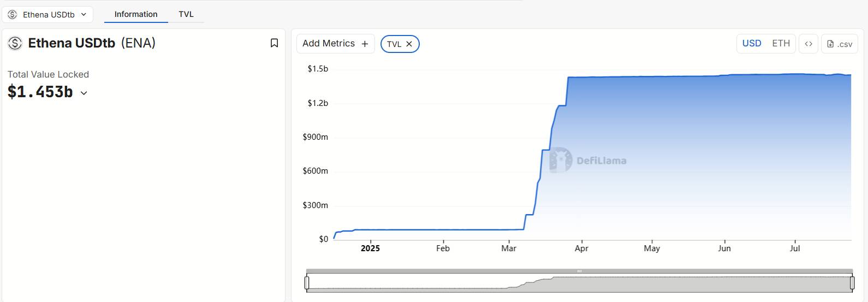Expand the Total Value Locked breakdown chevron

(x=84, y=93)
